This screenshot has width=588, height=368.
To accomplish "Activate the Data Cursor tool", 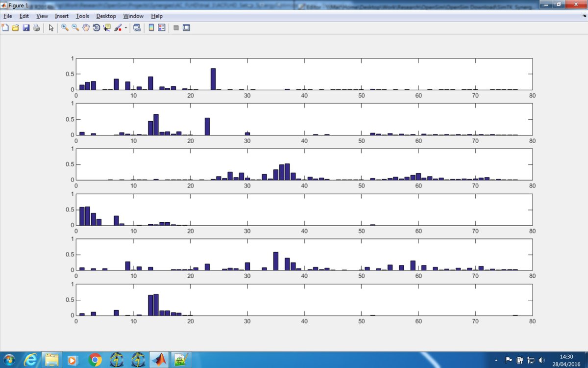I will [x=107, y=27].
